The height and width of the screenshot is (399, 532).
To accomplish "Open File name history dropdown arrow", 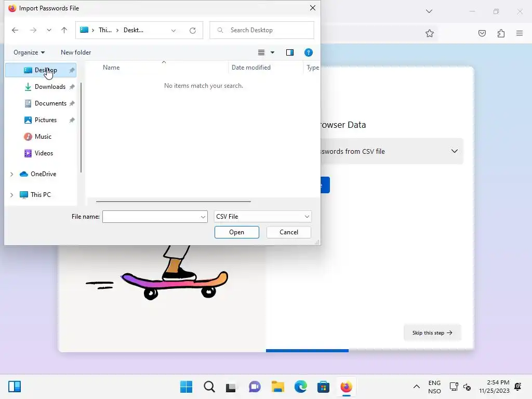I will (x=203, y=217).
